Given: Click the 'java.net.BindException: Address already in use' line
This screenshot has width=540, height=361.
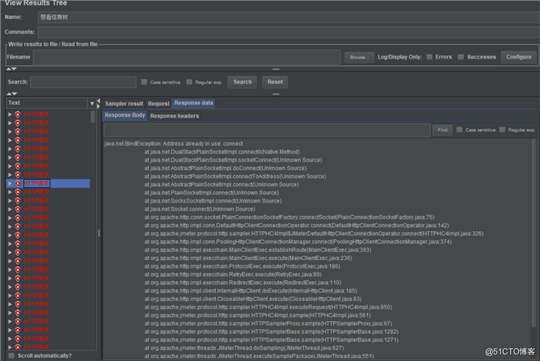Looking at the screenshot, I should pyautogui.click(x=174, y=144).
